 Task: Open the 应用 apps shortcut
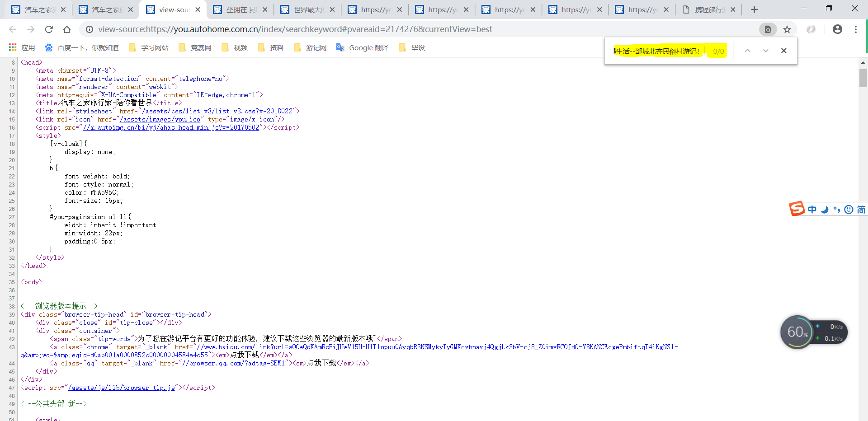22,47
